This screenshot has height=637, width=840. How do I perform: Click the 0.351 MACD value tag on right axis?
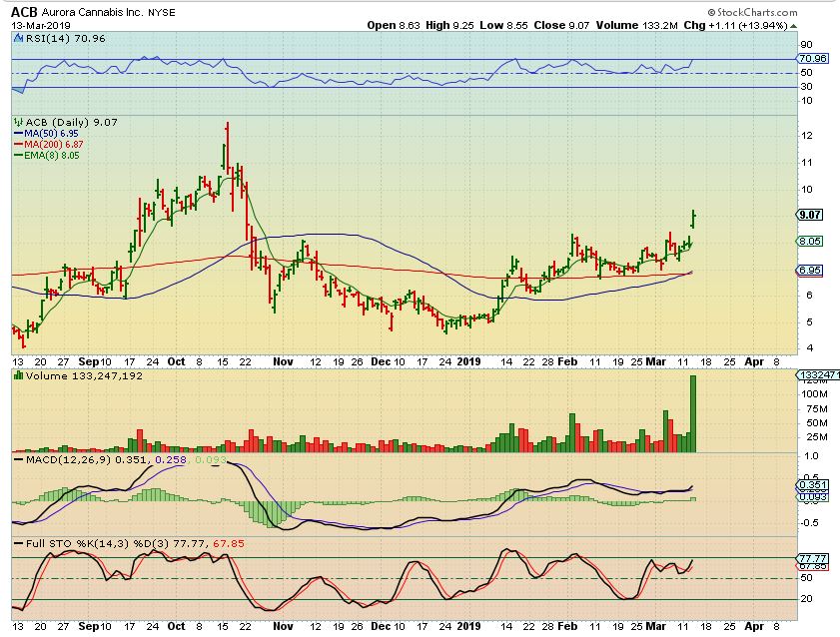click(813, 485)
